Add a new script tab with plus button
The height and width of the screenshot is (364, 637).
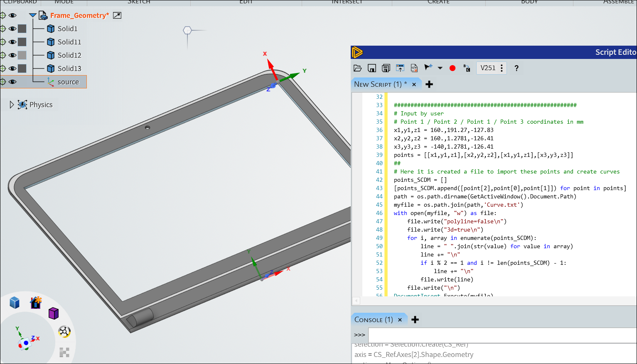pyautogui.click(x=429, y=84)
